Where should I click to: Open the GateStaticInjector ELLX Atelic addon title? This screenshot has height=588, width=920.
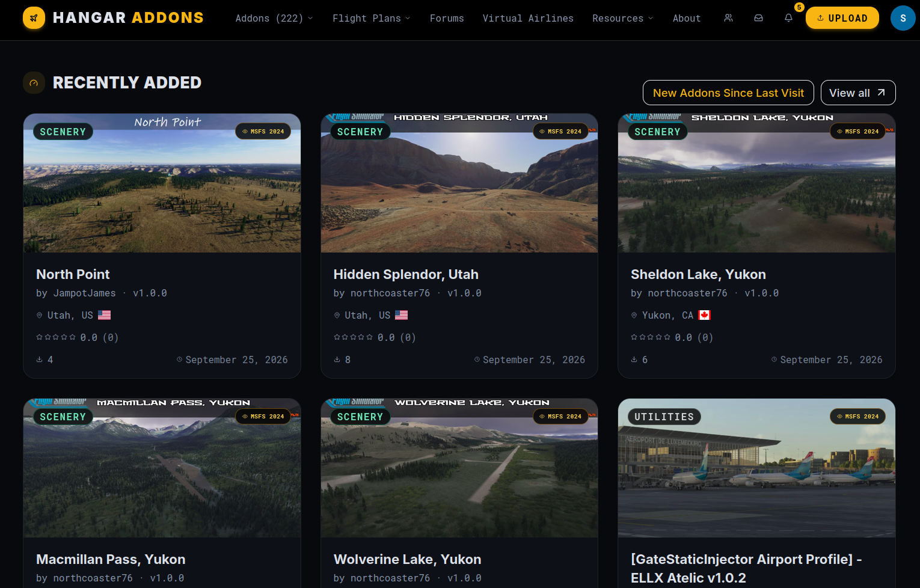(746, 568)
